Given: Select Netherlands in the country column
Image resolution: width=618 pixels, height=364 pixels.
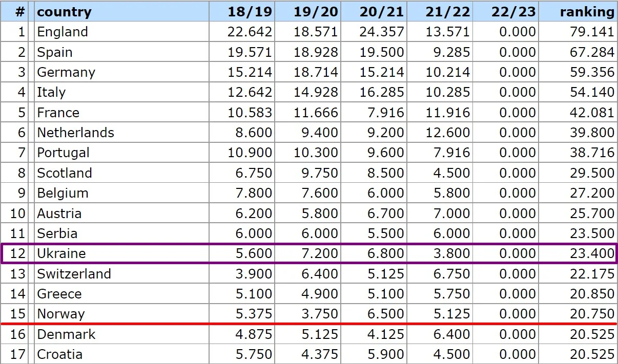Looking at the screenshot, I should 75,133.
